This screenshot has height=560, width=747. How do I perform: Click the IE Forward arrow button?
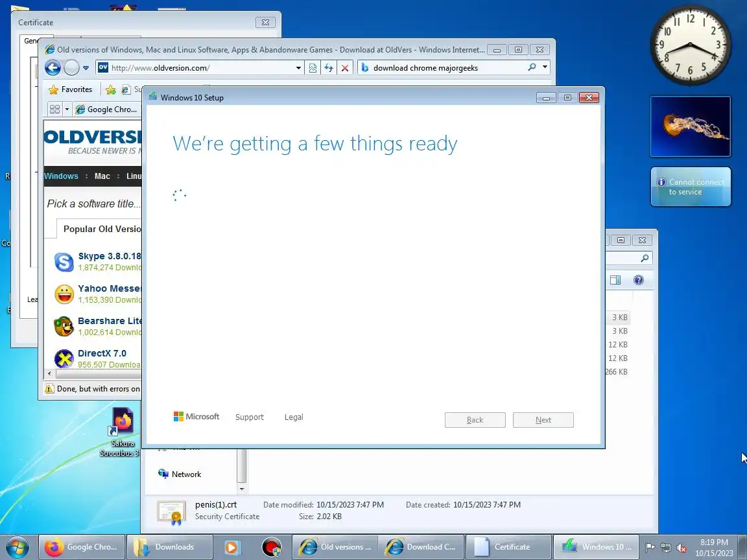[71, 67]
